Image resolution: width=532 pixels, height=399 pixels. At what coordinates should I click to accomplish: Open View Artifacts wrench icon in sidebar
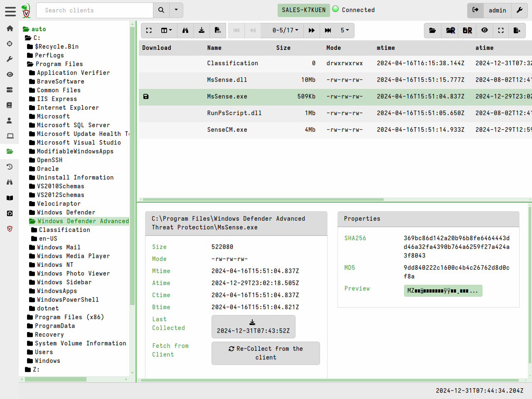coord(10,59)
